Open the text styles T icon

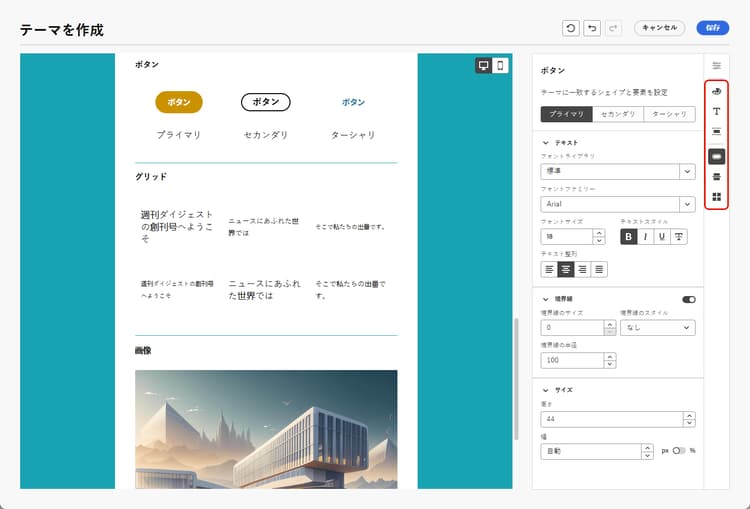[x=716, y=111]
